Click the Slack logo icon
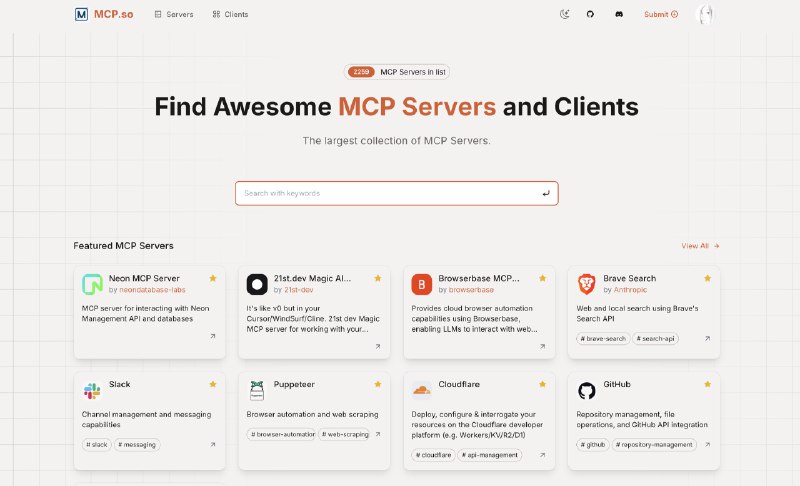 (x=92, y=391)
